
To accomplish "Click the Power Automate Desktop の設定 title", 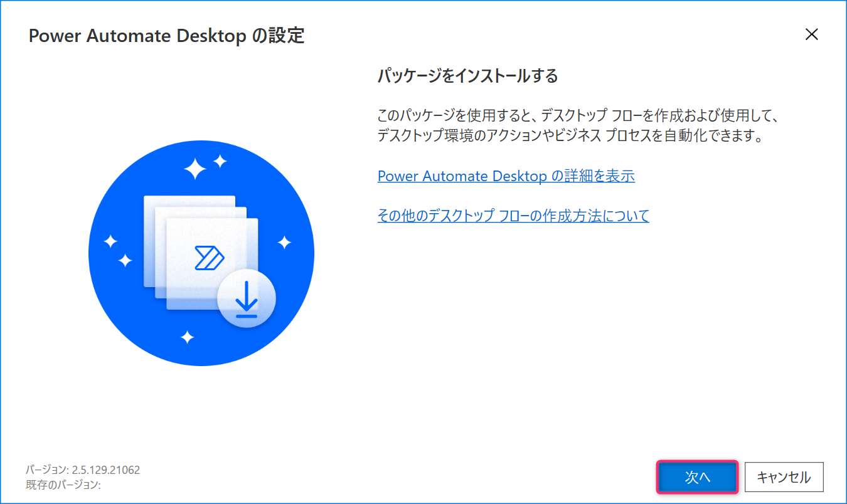I will click(166, 36).
